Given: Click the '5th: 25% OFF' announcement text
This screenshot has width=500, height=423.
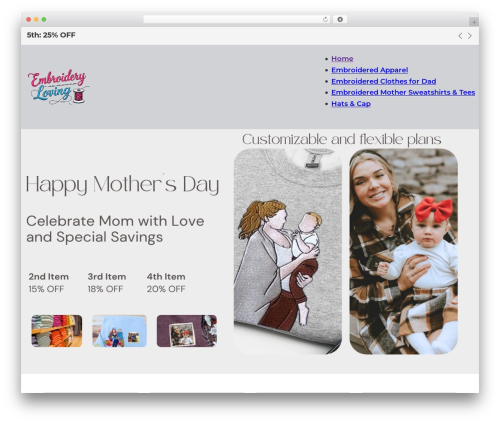Looking at the screenshot, I should pos(51,35).
